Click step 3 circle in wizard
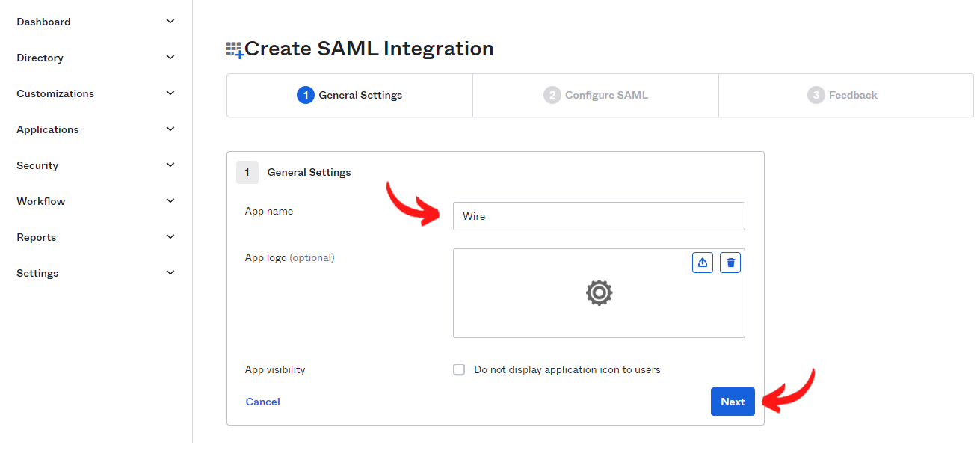This screenshot has width=980, height=457. tap(816, 95)
